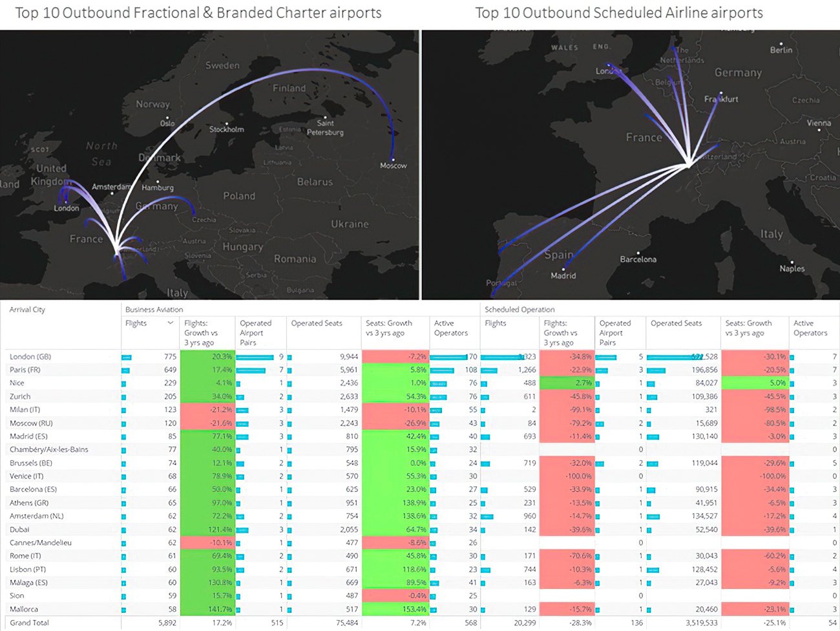This screenshot has width=840, height=631.
Task: Click the Brussels (BE) row label
Action: click(31, 463)
